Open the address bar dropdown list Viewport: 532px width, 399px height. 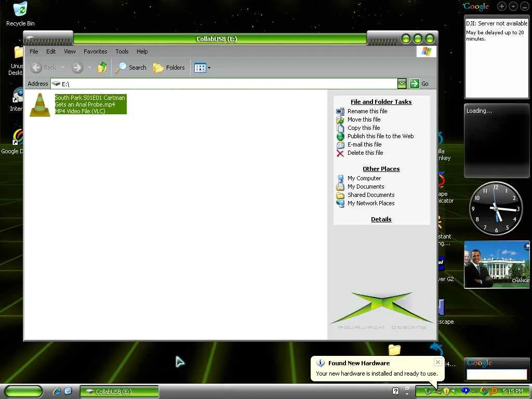[x=402, y=84]
